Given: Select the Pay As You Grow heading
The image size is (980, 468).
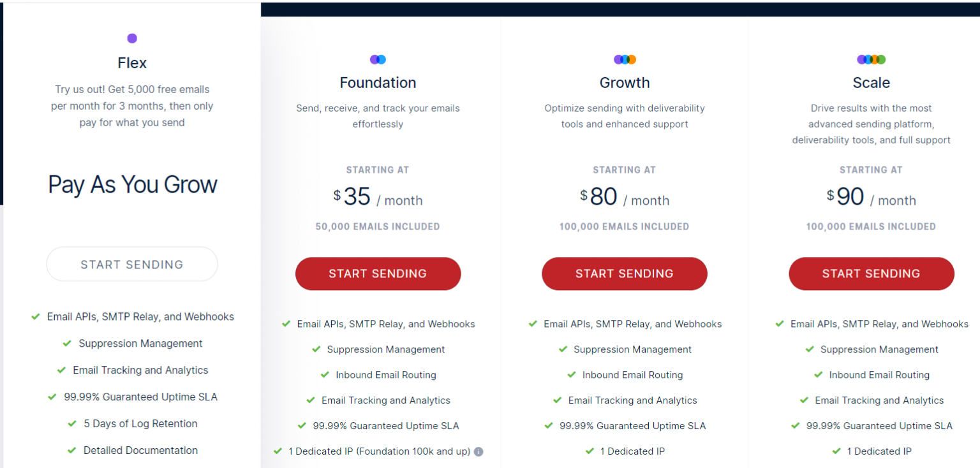Looking at the screenshot, I should coord(132,185).
